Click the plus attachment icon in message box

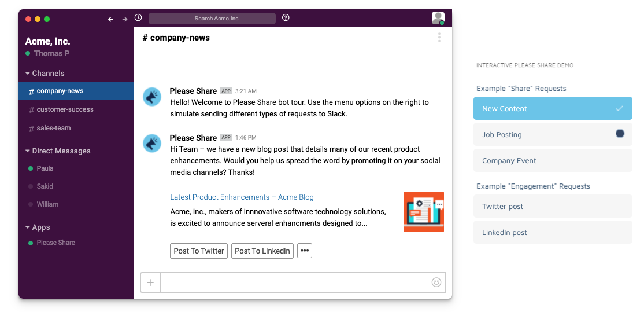click(x=150, y=282)
